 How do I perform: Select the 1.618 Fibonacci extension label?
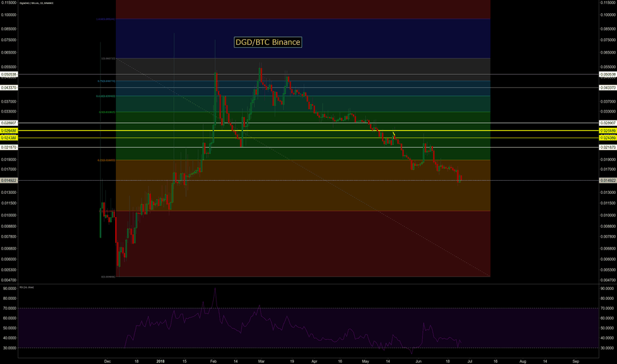point(105,19)
